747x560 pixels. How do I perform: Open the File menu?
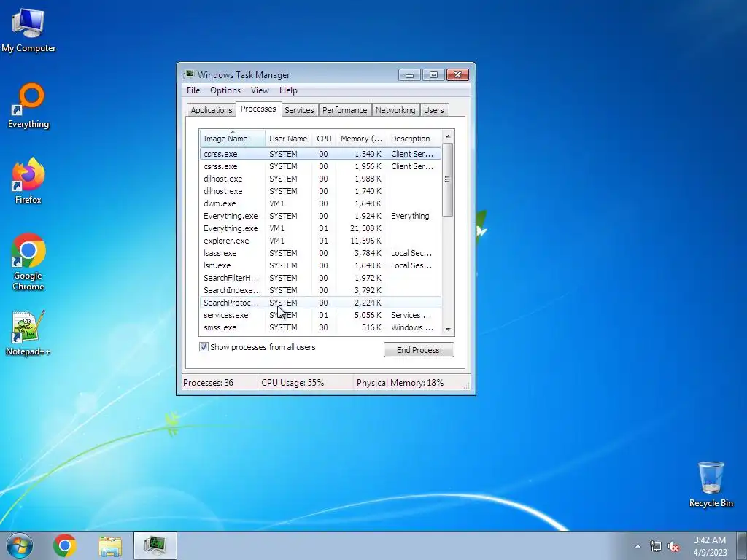[x=193, y=90]
